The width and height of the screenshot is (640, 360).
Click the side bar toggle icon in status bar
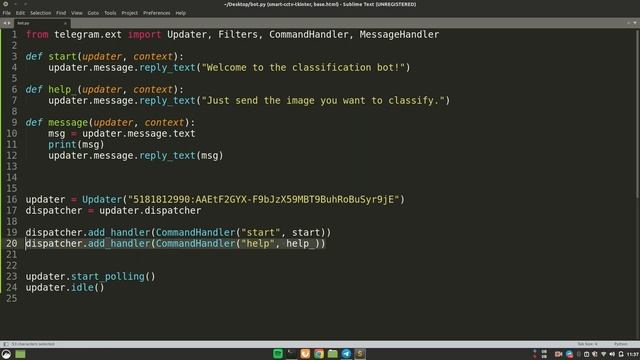pyautogui.click(x=6, y=344)
